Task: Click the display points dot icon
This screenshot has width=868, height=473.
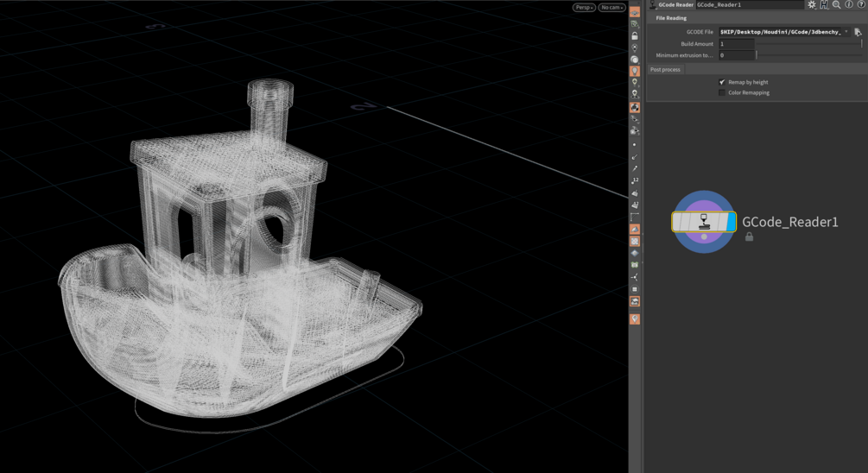Action: 635,144
